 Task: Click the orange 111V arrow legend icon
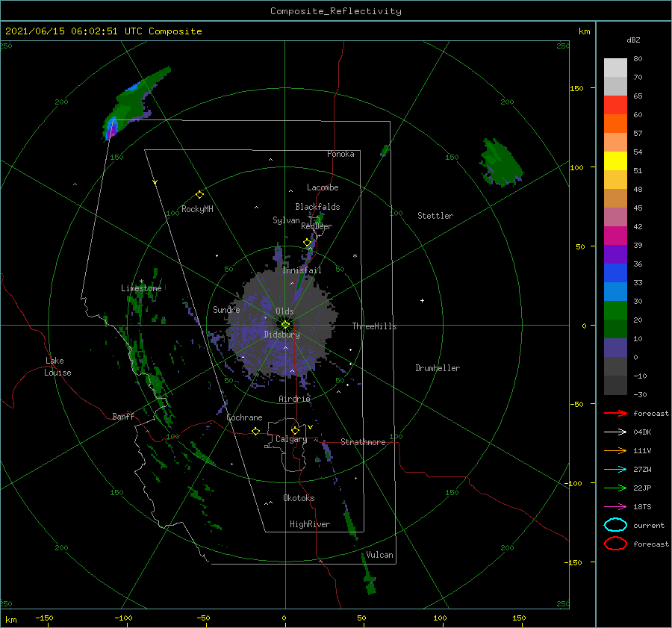click(615, 450)
